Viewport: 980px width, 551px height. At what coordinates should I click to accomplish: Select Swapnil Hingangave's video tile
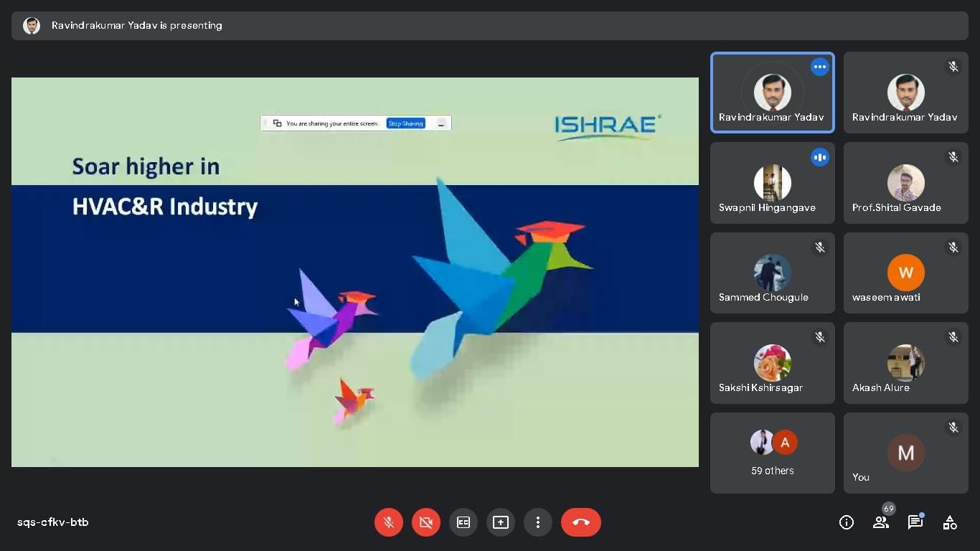(772, 183)
